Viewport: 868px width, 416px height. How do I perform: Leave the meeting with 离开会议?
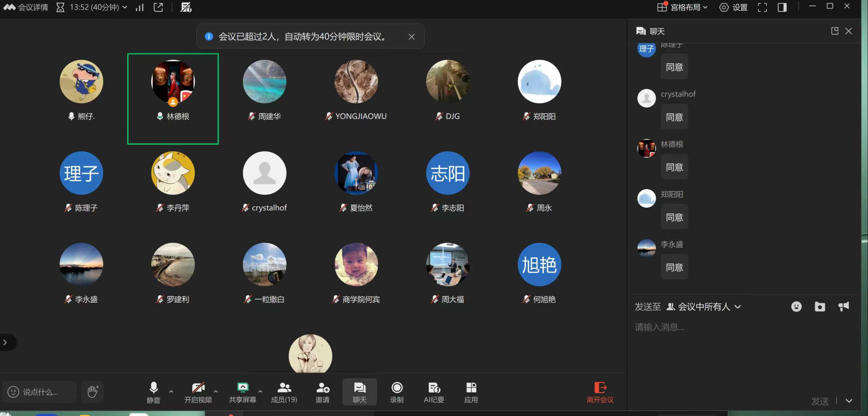tap(599, 392)
